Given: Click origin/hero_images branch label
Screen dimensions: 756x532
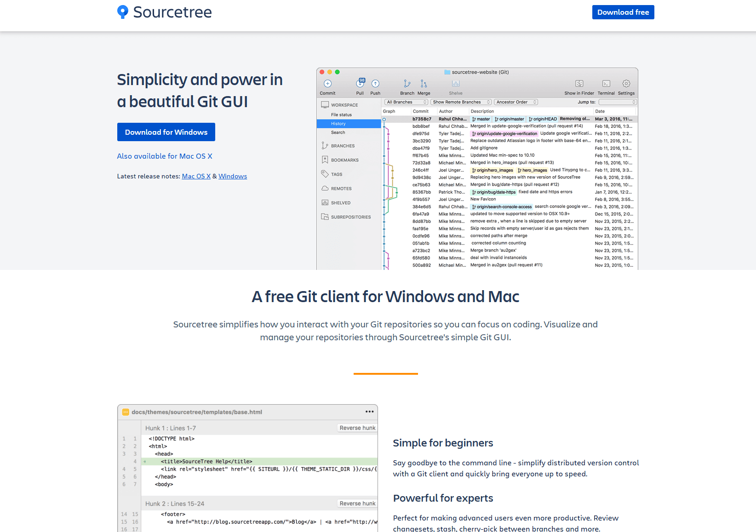Looking at the screenshot, I should 493,170.
